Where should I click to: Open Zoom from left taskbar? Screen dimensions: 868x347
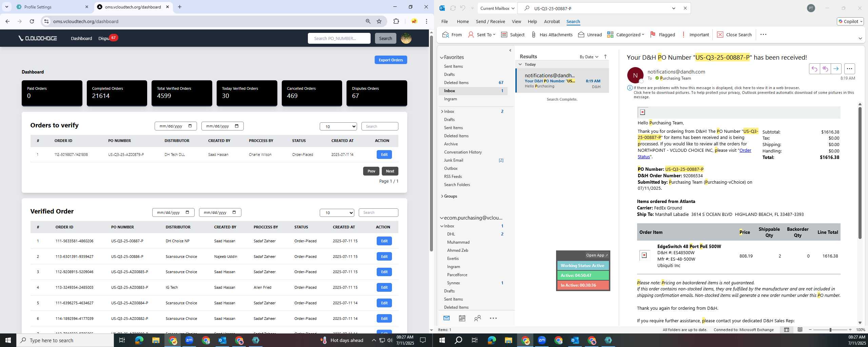pos(189,340)
